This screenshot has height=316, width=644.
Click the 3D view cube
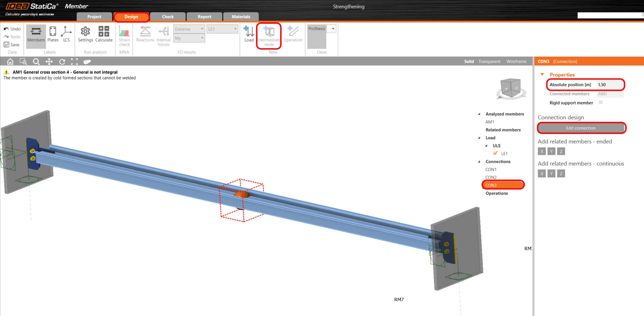coord(511,88)
